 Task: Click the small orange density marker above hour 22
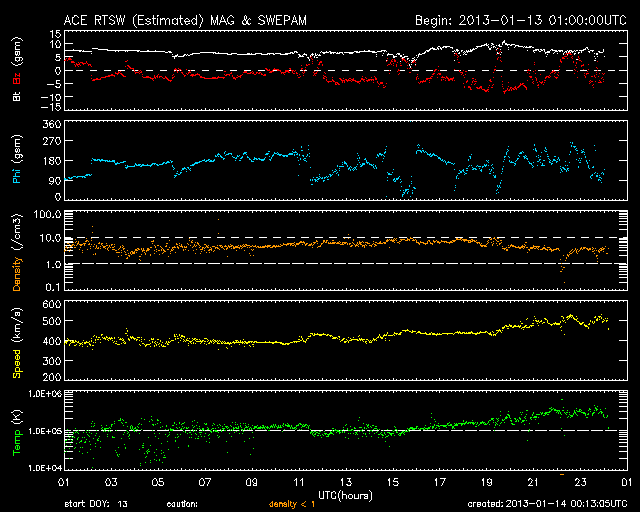coord(562,474)
